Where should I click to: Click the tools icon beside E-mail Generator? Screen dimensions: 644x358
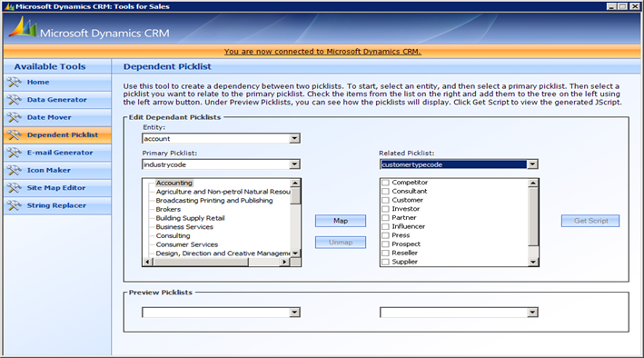coord(14,153)
